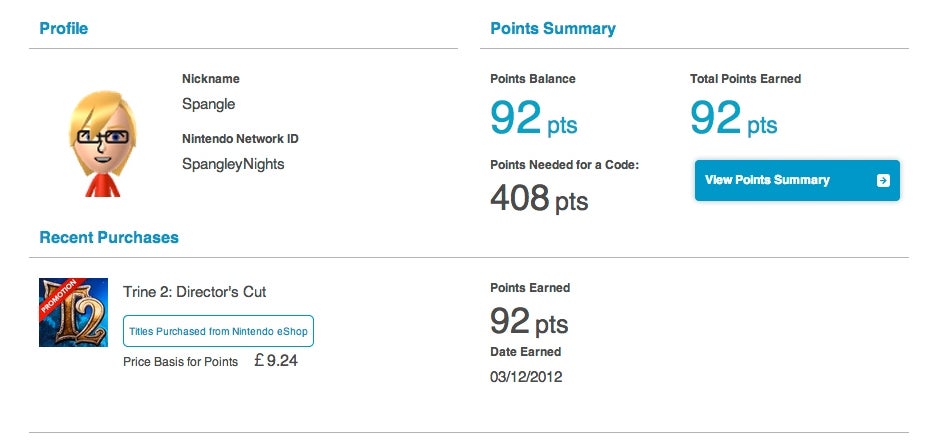
Task: Select the Trine 2 game thumbnail
Action: [73, 312]
